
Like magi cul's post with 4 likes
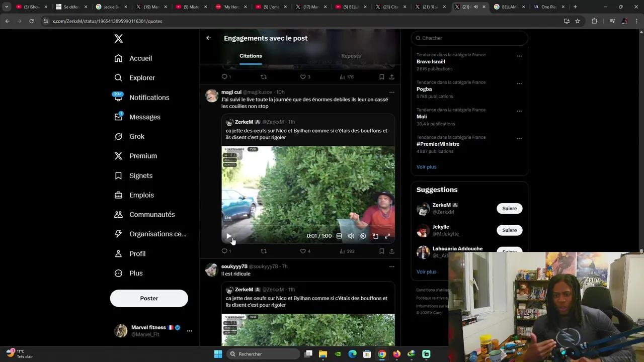[x=305, y=251]
